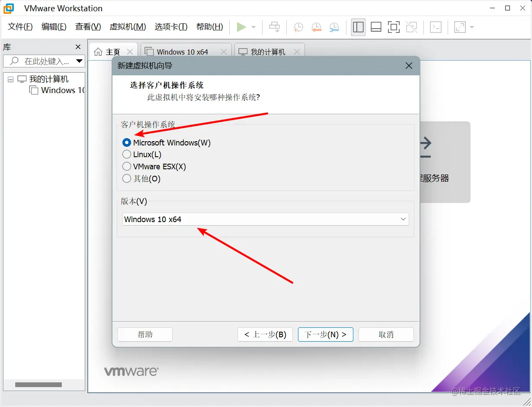Click the green Power On play icon
The width and height of the screenshot is (532, 407).
(x=241, y=27)
